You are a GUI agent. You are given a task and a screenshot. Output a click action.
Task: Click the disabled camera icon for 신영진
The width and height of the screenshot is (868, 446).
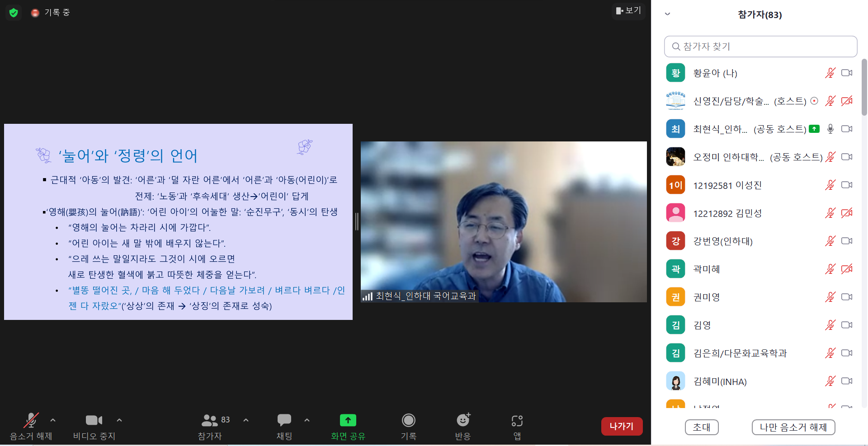[847, 101]
